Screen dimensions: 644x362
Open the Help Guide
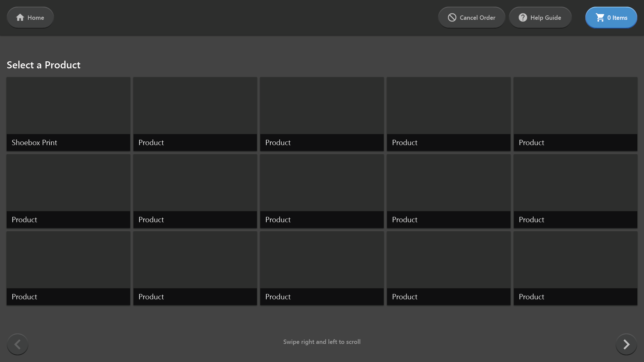(540, 17)
